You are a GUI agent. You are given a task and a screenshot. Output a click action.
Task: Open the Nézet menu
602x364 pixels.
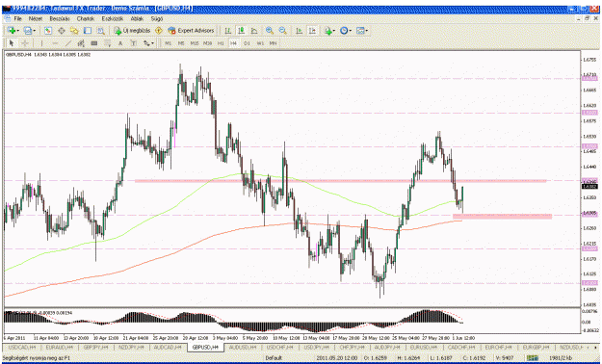tap(36, 18)
